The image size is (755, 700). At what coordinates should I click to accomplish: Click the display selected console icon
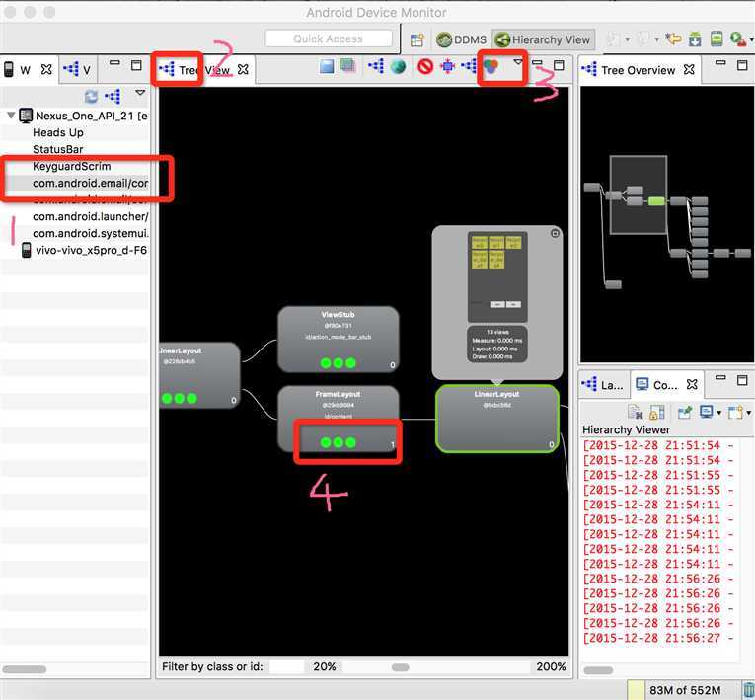click(x=707, y=412)
